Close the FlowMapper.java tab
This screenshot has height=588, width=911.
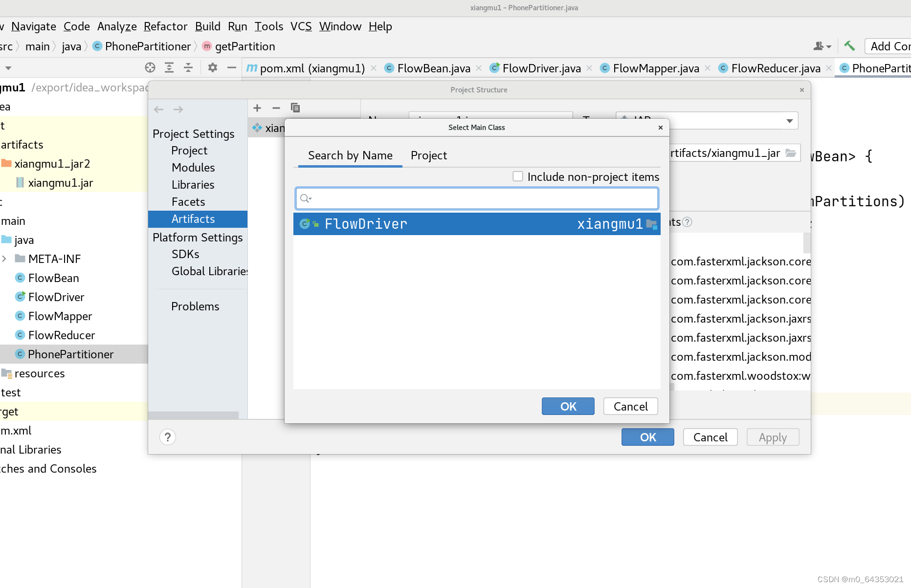708,68
